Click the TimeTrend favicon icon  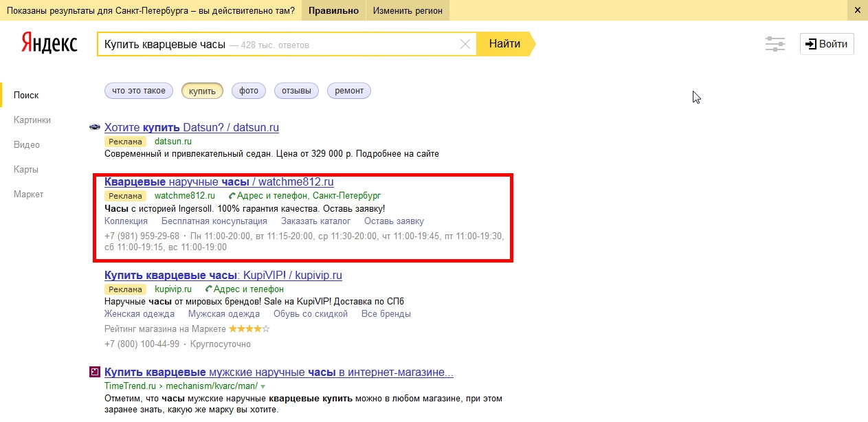(x=95, y=372)
